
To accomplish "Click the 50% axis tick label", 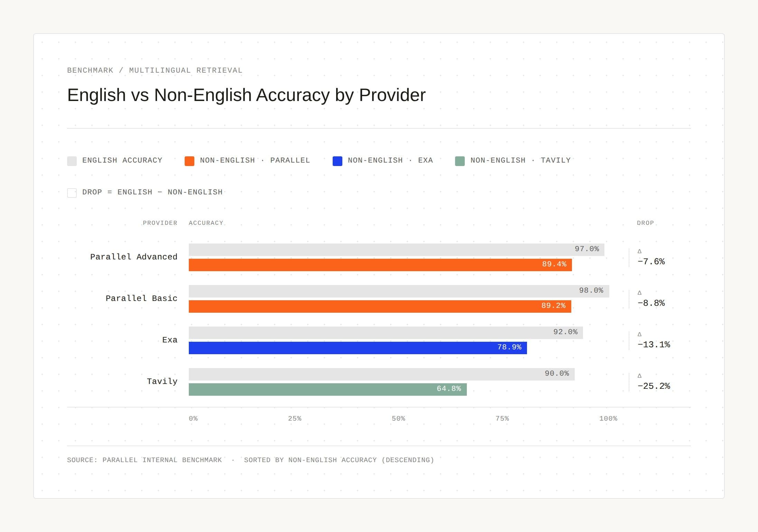I will click(398, 419).
